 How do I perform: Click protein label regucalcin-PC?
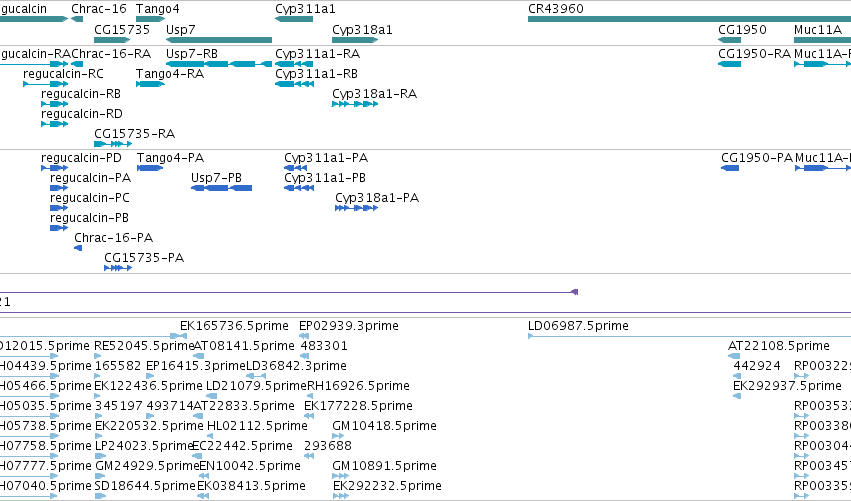tap(90, 198)
